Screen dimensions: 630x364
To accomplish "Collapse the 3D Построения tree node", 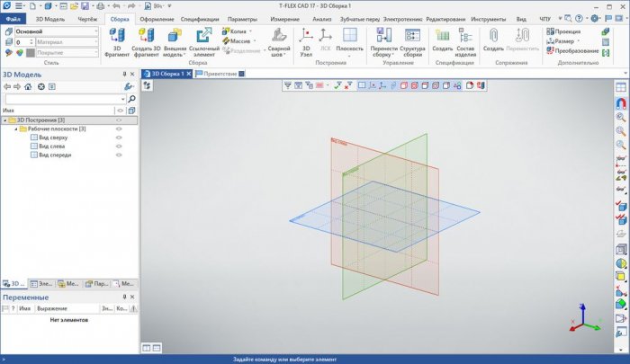I will (4, 120).
